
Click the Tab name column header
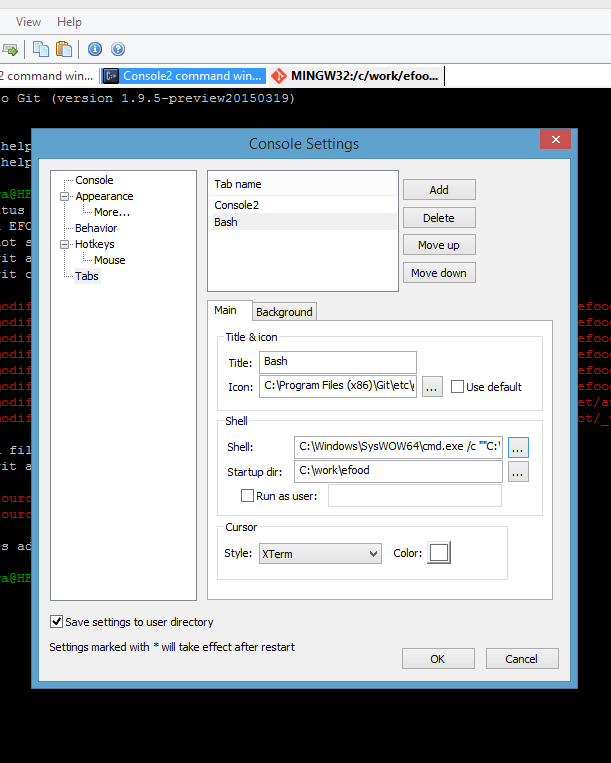click(x=303, y=184)
